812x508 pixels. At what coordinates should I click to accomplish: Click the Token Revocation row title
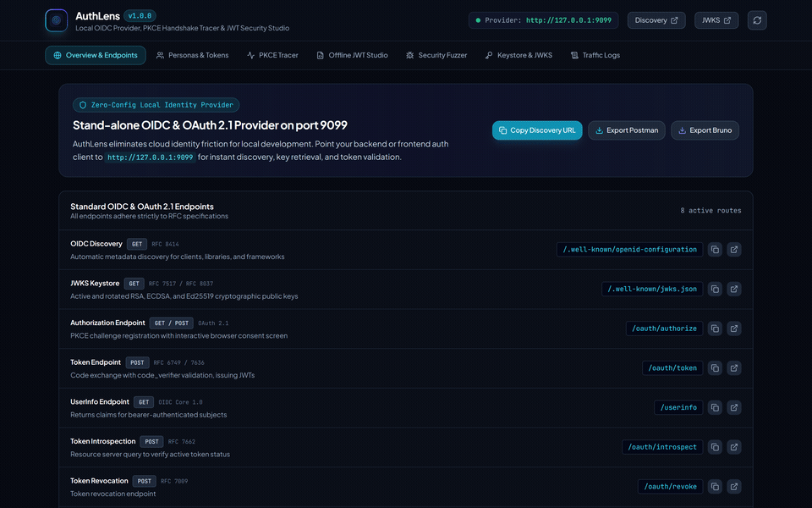coord(99,481)
